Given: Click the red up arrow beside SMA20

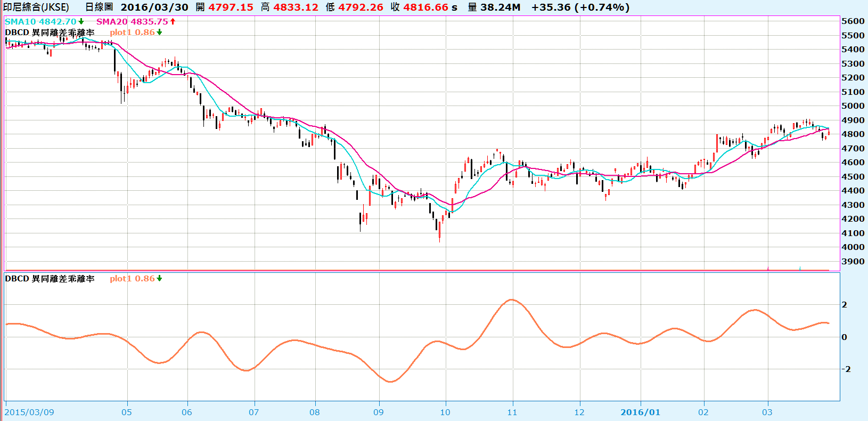Looking at the screenshot, I should (x=173, y=22).
